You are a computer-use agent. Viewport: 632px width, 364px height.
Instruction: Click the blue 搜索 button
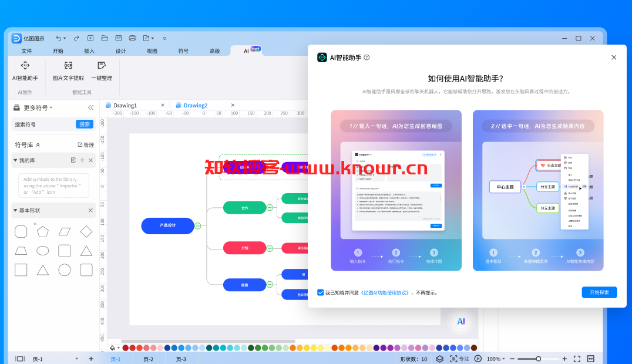point(85,124)
